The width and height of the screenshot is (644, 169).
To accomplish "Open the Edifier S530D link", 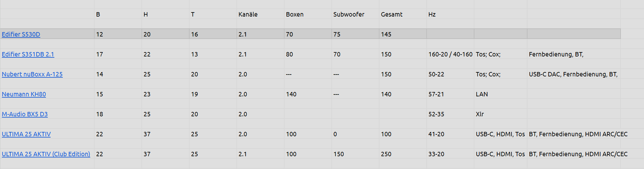I will point(21,34).
